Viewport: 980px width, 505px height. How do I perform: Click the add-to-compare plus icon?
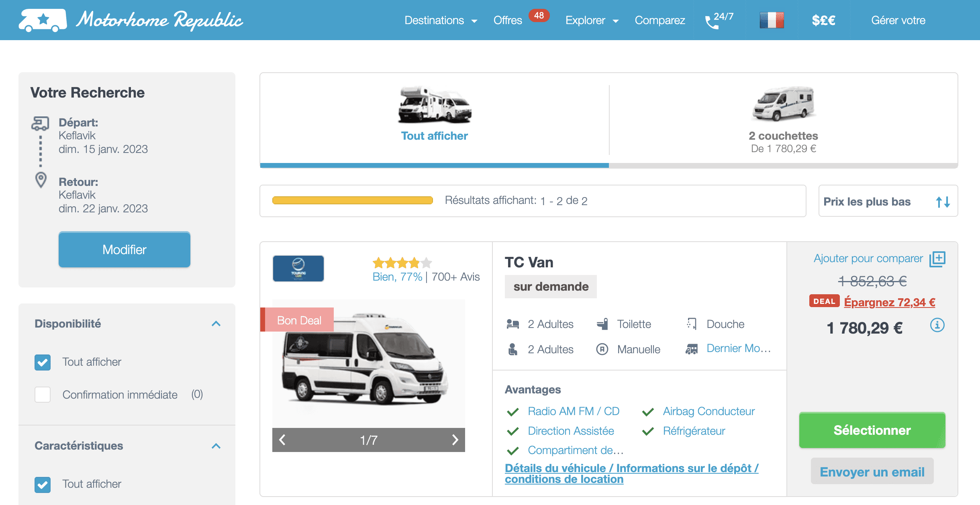coord(937,259)
